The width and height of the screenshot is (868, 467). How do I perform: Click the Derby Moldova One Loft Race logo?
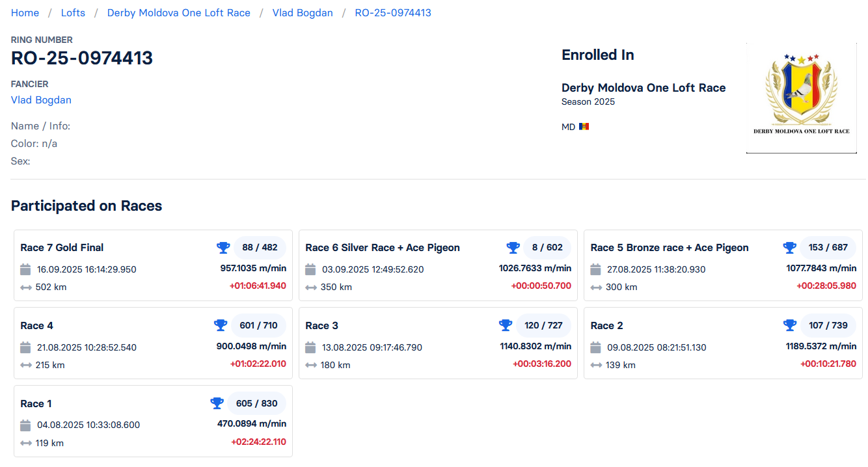[x=801, y=98]
